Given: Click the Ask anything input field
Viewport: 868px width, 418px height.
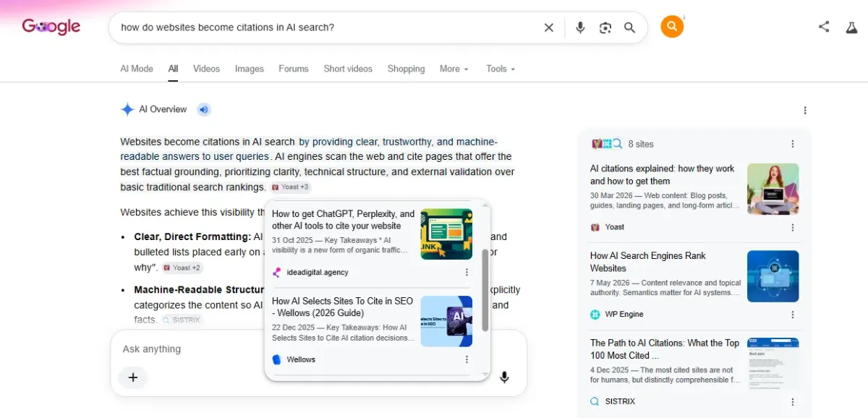Looking at the screenshot, I should click(318, 349).
